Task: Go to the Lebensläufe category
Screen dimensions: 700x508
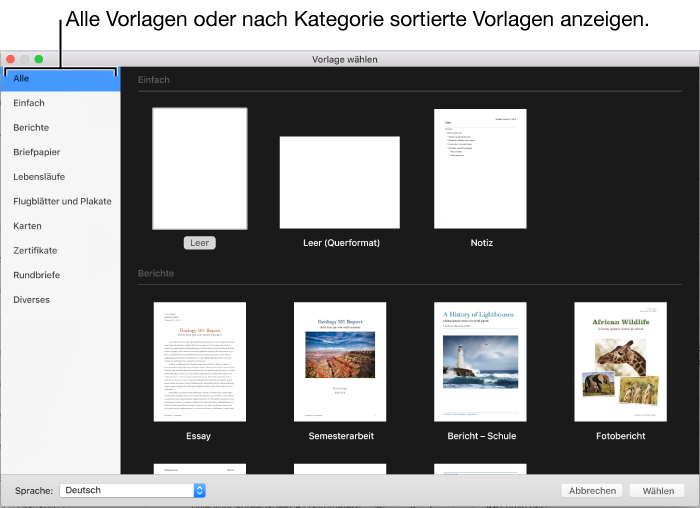Action: tap(38, 177)
